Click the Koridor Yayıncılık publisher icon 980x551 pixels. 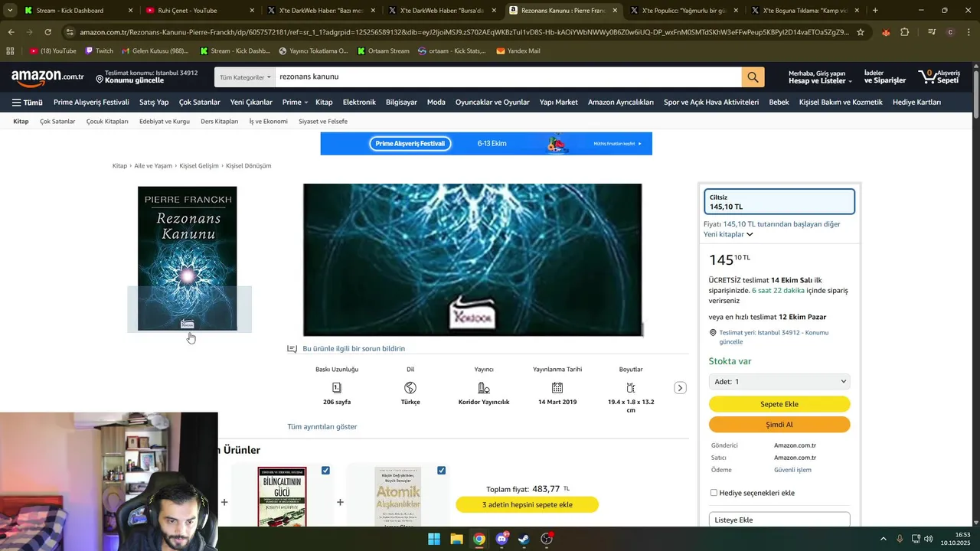[x=484, y=388]
